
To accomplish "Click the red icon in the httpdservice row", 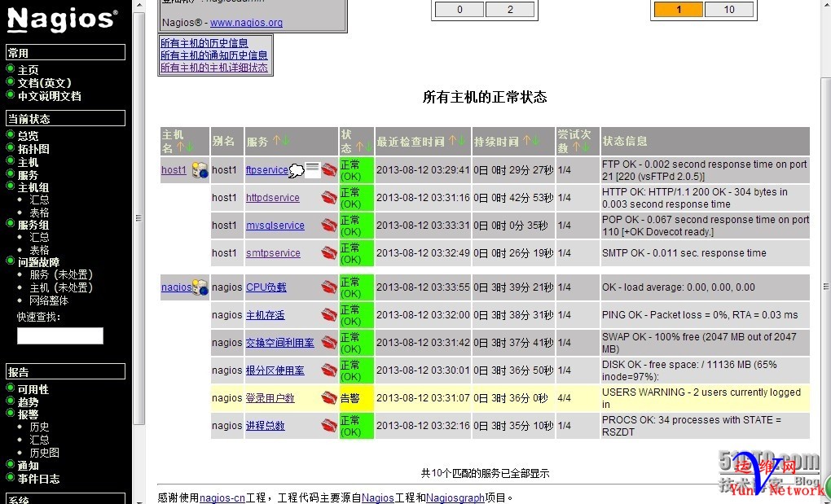I will [329, 198].
